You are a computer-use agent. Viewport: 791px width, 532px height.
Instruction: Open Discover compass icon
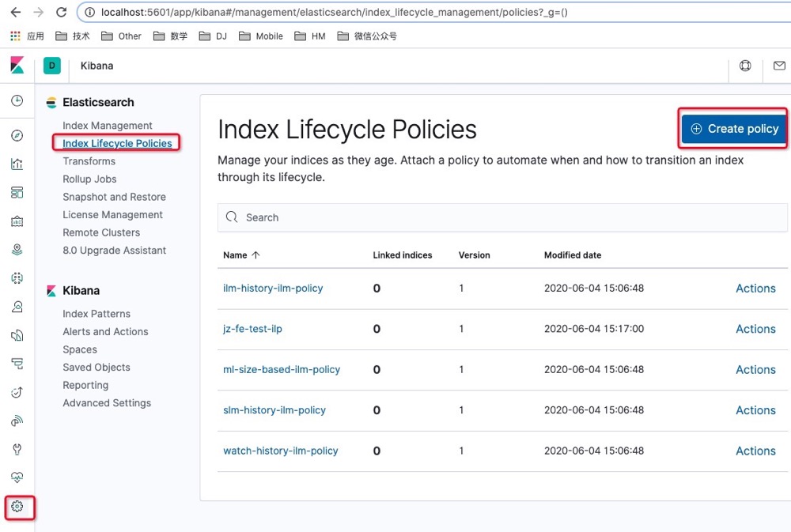coord(17,136)
